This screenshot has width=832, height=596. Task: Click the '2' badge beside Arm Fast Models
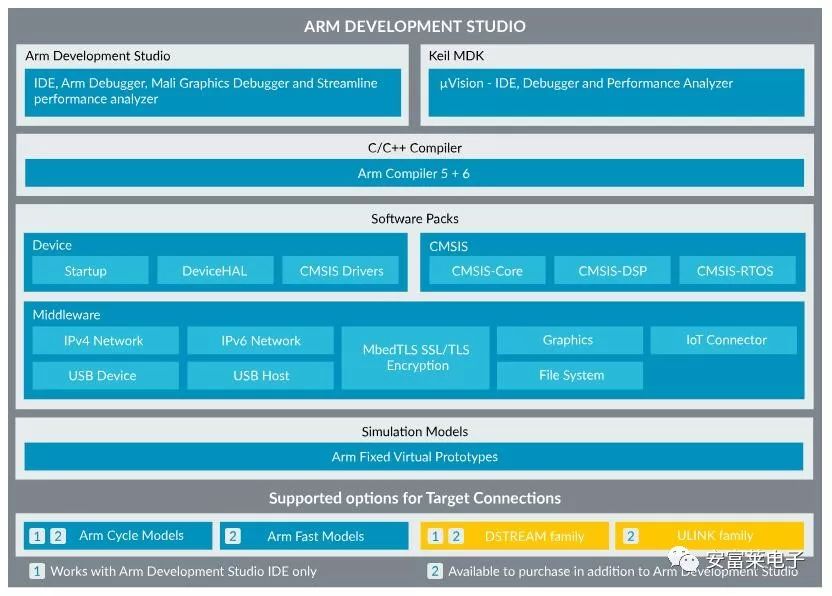click(x=232, y=536)
